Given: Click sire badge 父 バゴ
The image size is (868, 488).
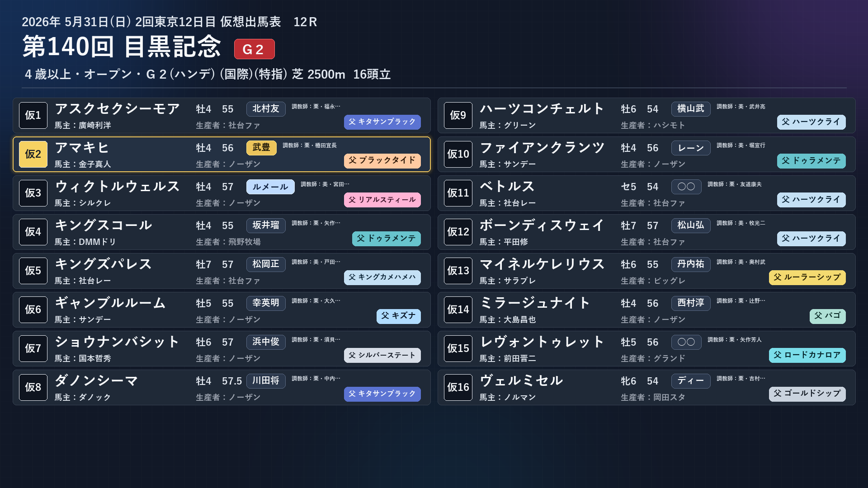Looking at the screenshot, I should [x=828, y=316].
